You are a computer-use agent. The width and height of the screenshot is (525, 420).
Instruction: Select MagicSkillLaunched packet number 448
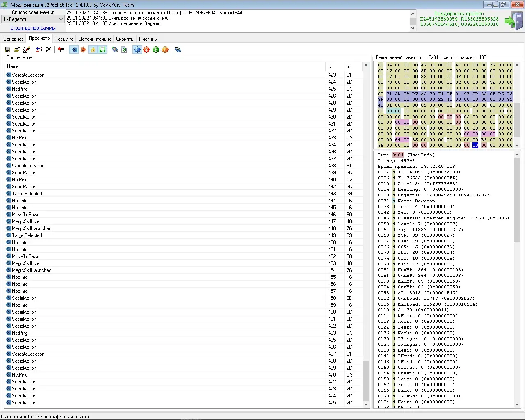[184, 228]
